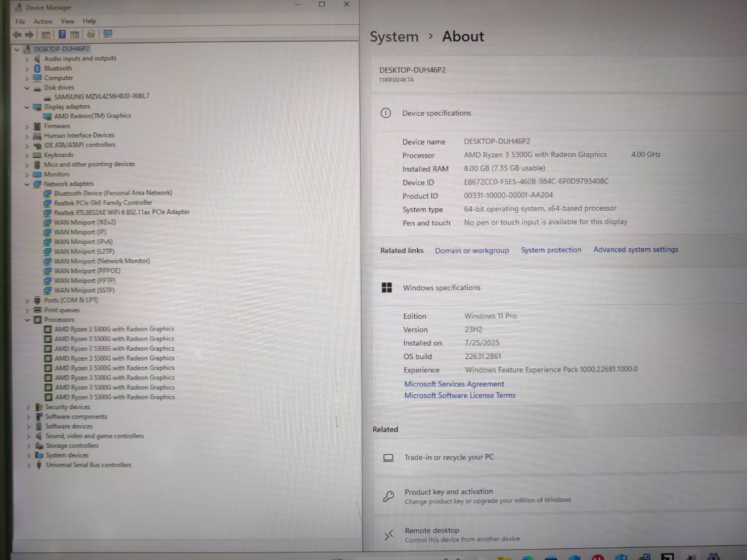
Task: Select WAN Miniport (SSTP)
Action: pos(84,290)
